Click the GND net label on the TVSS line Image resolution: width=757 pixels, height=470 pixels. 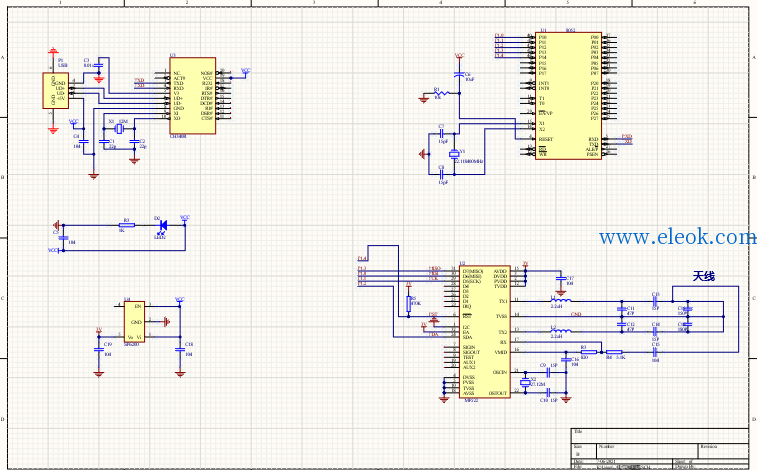(576, 314)
